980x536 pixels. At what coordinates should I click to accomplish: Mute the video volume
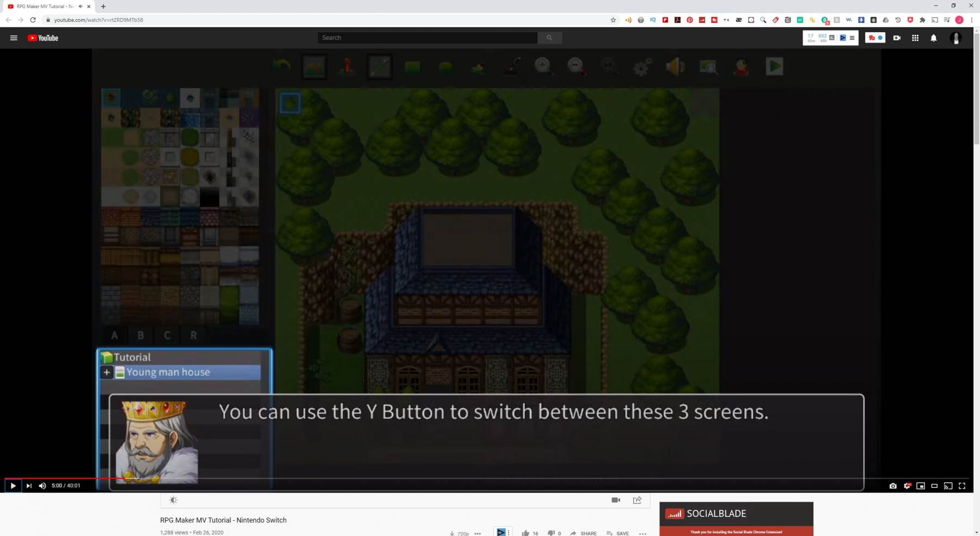tap(42, 486)
